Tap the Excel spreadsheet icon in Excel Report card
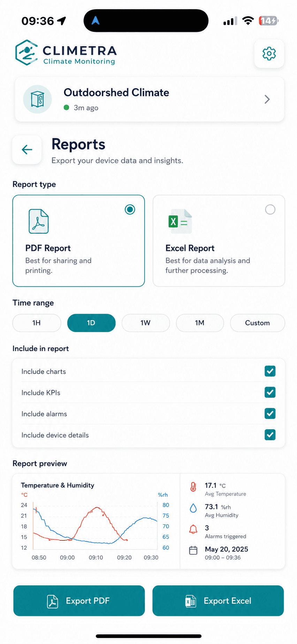This screenshot has width=297, height=644. pos(180,221)
